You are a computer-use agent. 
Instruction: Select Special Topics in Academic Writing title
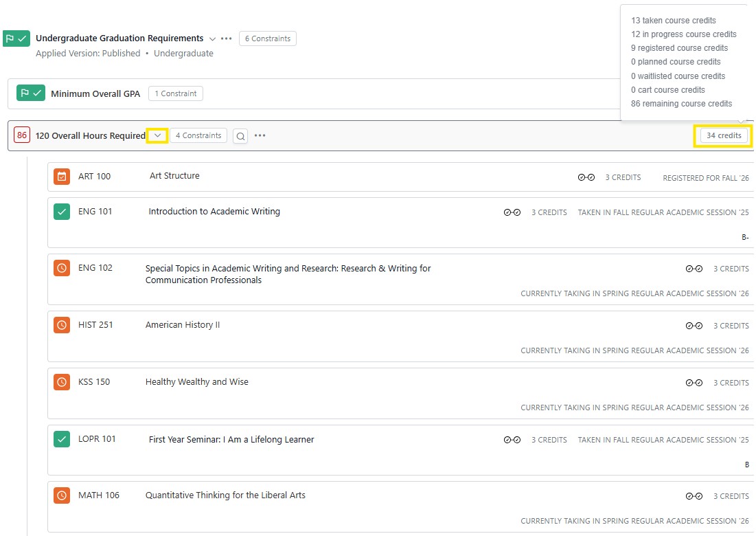coord(288,274)
